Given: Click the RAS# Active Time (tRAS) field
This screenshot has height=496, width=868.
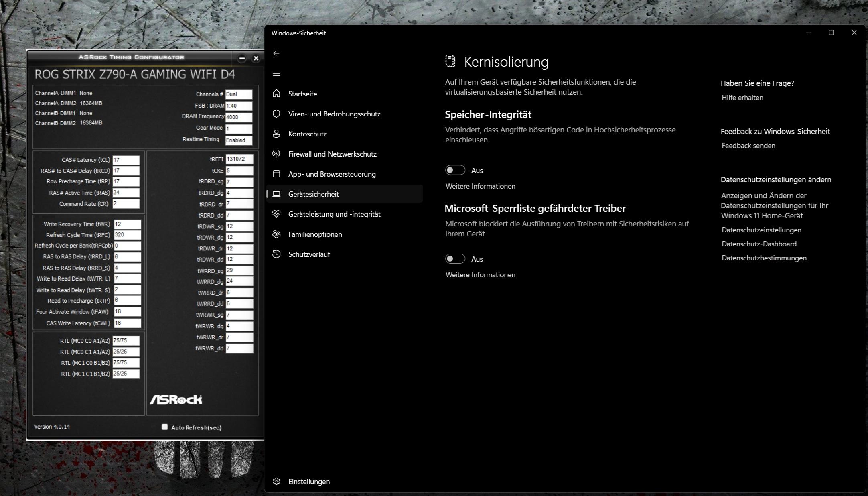Looking at the screenshot, I should [126, 193].
